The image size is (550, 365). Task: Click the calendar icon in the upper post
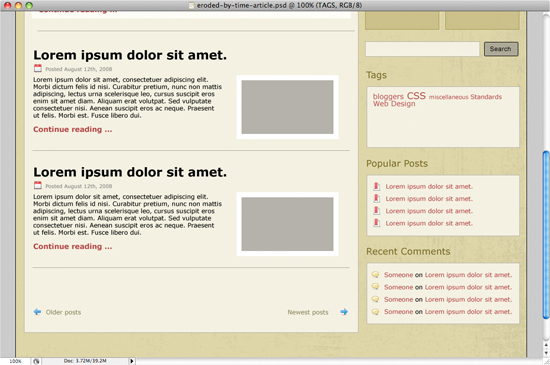coord(38,68)
